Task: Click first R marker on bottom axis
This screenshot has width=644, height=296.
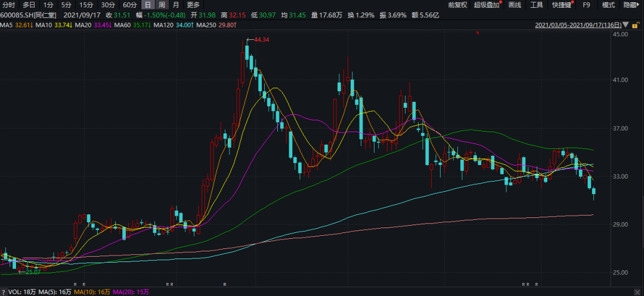Action: (75, 284)
